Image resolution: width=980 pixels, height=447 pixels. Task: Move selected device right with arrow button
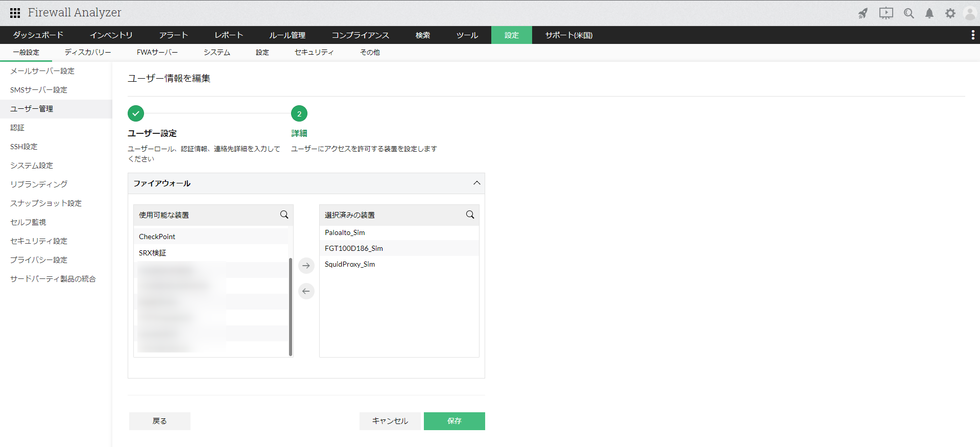[x=306, y=266]
